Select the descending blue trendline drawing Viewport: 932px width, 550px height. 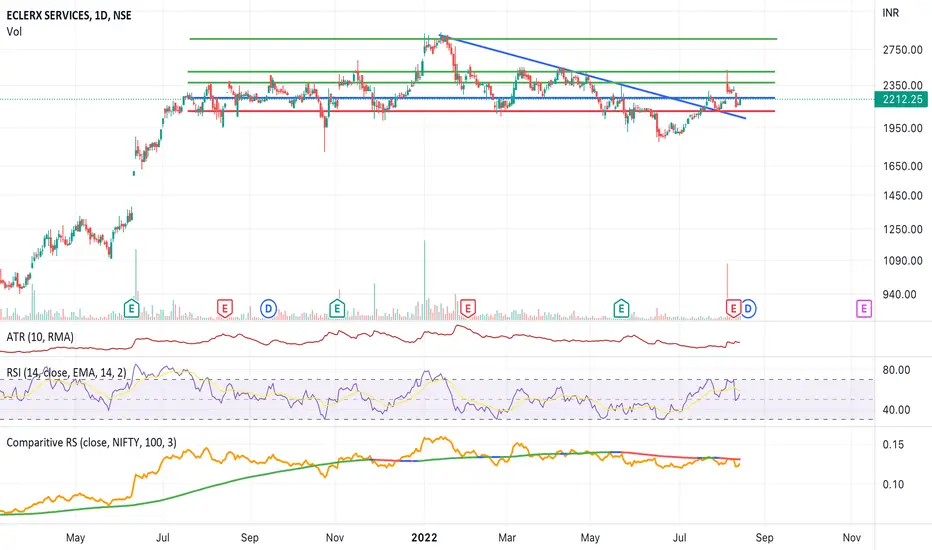click(x=594, y=77)
